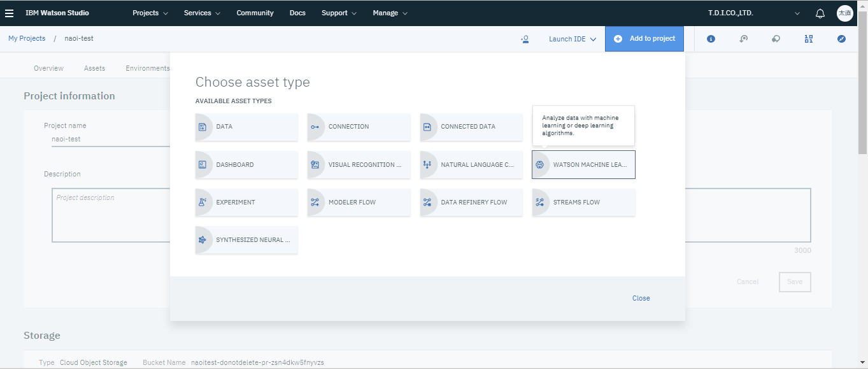Viewport: 868px width, 370px height.
Task: Click the notifications bell icon
Action: [820, 13]
